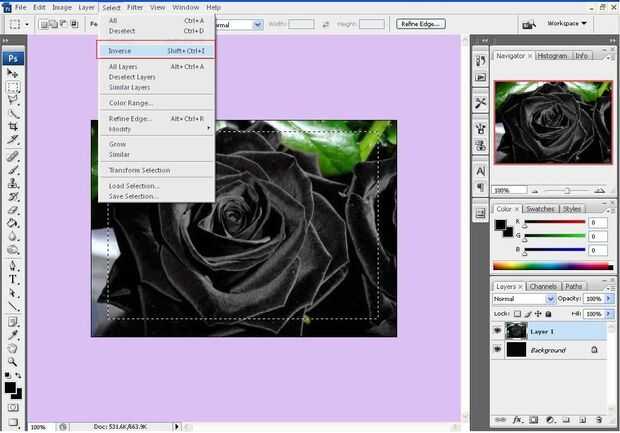The width and height of the screenshot is (620, 433).
Task: Click the Navigator zoom percentage field
Action: click(x=509, y=191)
